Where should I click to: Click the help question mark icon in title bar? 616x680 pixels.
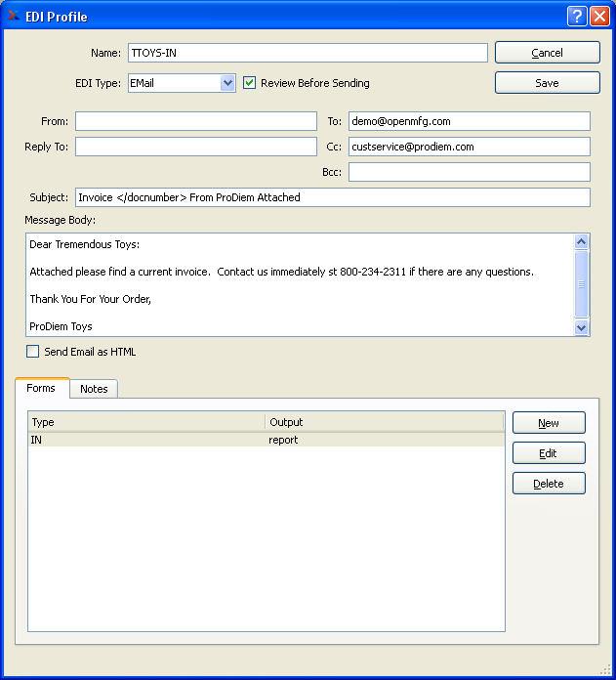tap(577, 17)
